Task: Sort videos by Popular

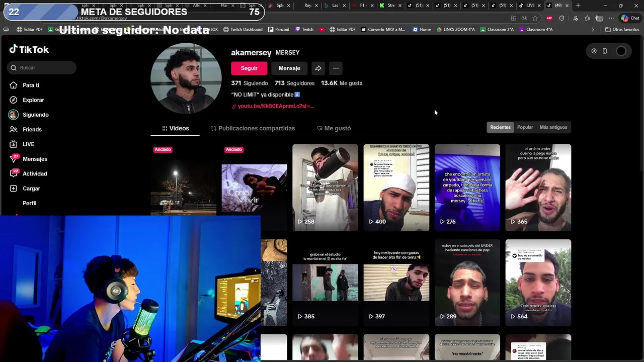Action: pos(525,127)
